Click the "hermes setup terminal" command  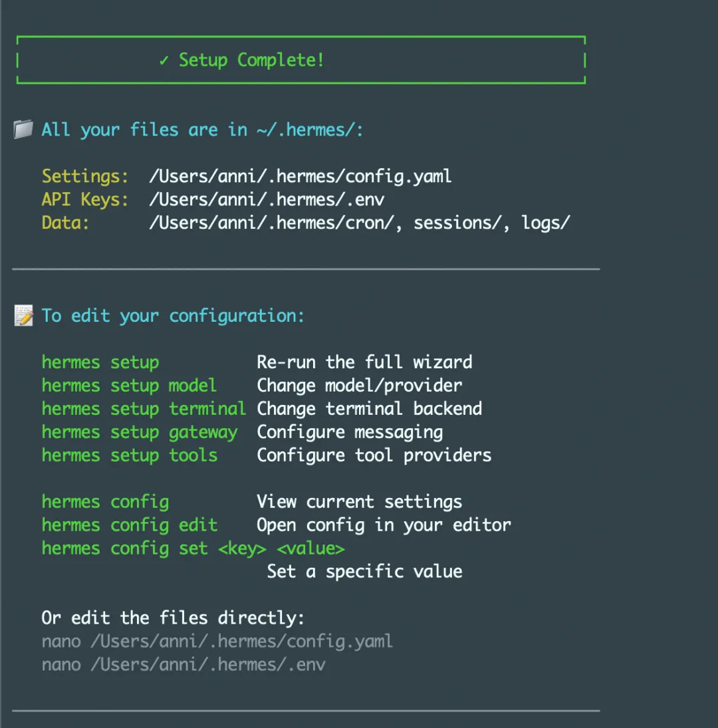tap(144, 409)
